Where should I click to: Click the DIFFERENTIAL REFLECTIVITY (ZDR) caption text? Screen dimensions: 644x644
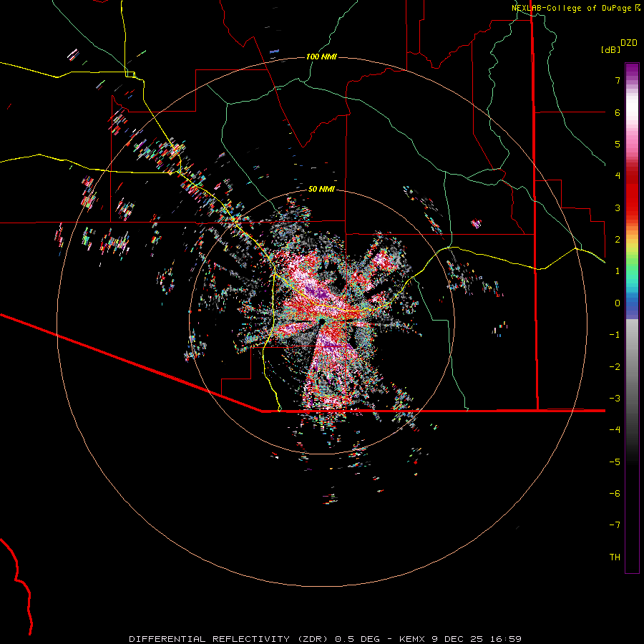(x=230, y=639)
